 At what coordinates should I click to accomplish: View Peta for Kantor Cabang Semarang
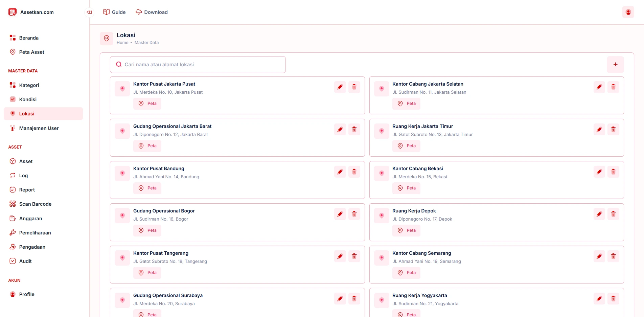point(406,273)
